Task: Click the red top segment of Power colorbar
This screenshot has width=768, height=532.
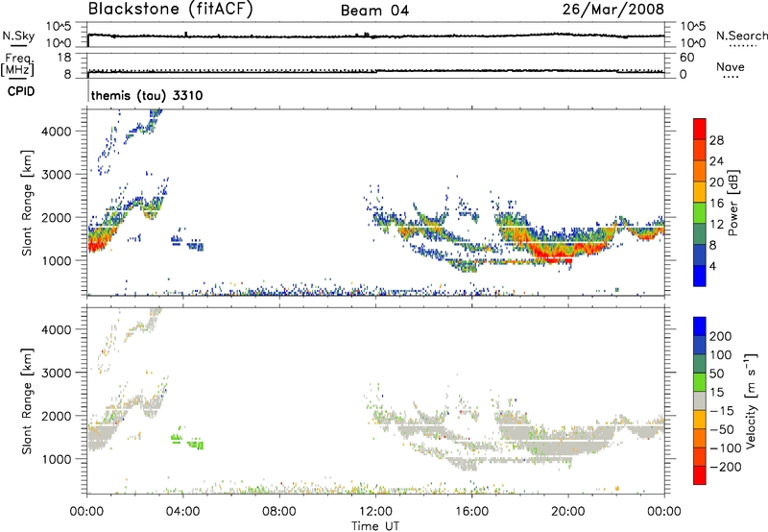Action: [x=700, y=129]
